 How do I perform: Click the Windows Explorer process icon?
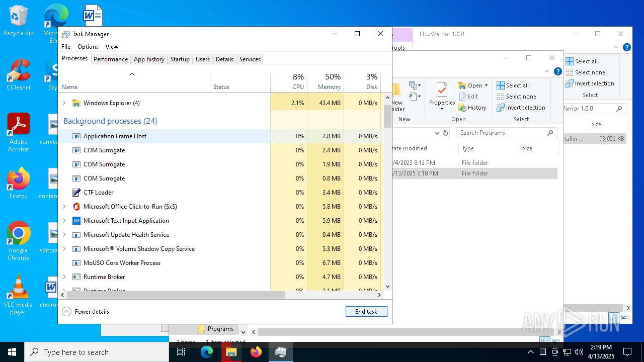pos(76,103)
